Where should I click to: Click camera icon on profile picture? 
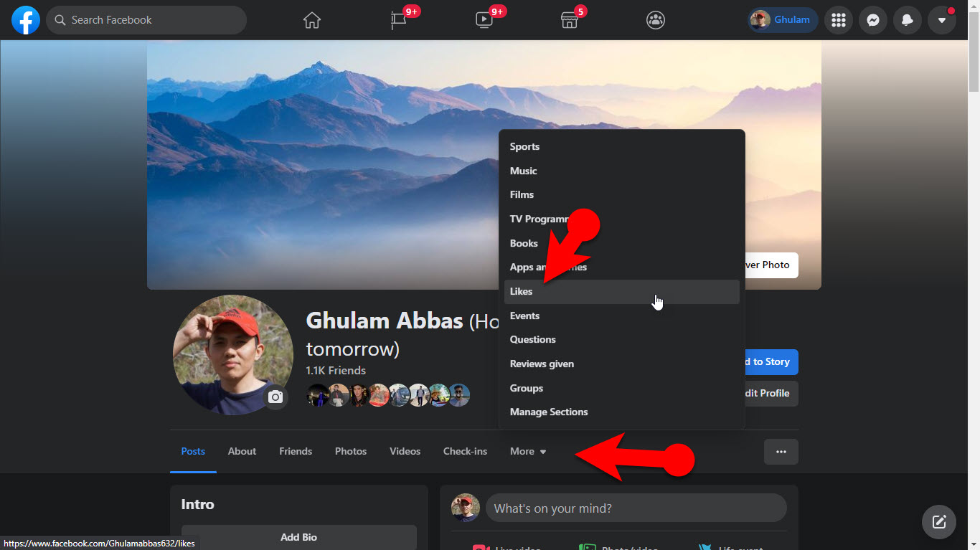[275, 397]
